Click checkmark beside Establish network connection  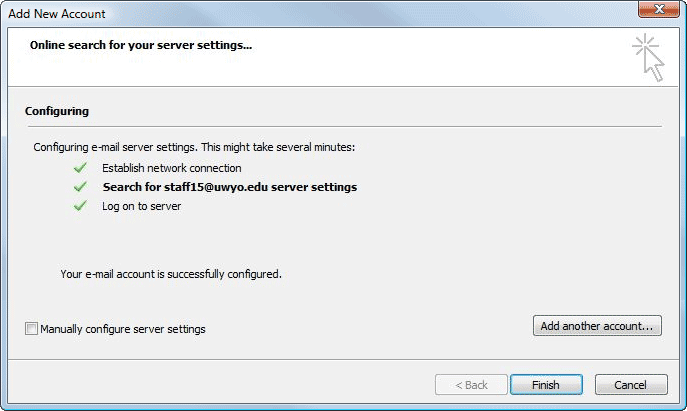pos(80,168)
